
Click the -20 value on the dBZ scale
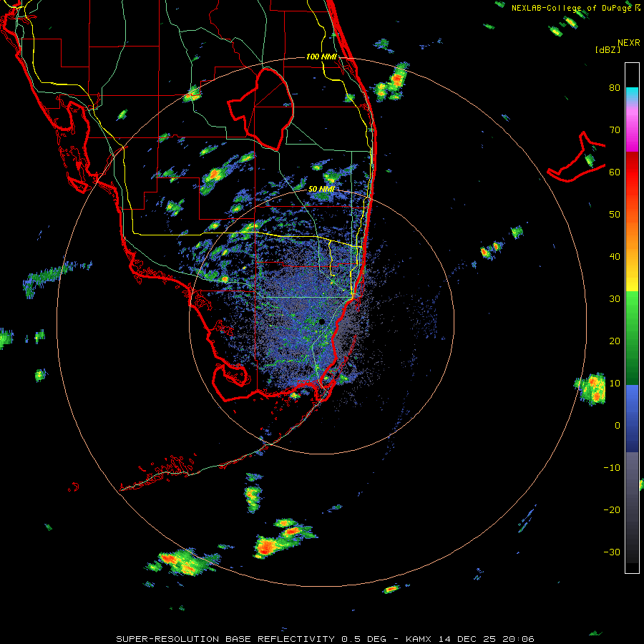[x=612, y=509]
